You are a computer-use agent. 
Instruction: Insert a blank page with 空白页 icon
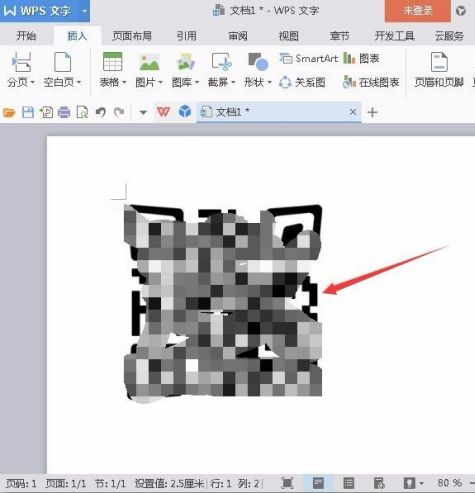coord(62,62)
